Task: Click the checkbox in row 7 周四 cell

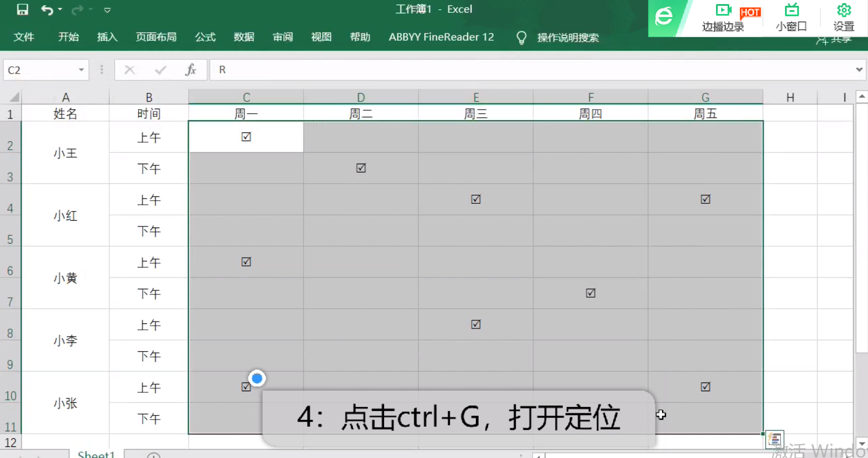Action: tap(591, 294)
